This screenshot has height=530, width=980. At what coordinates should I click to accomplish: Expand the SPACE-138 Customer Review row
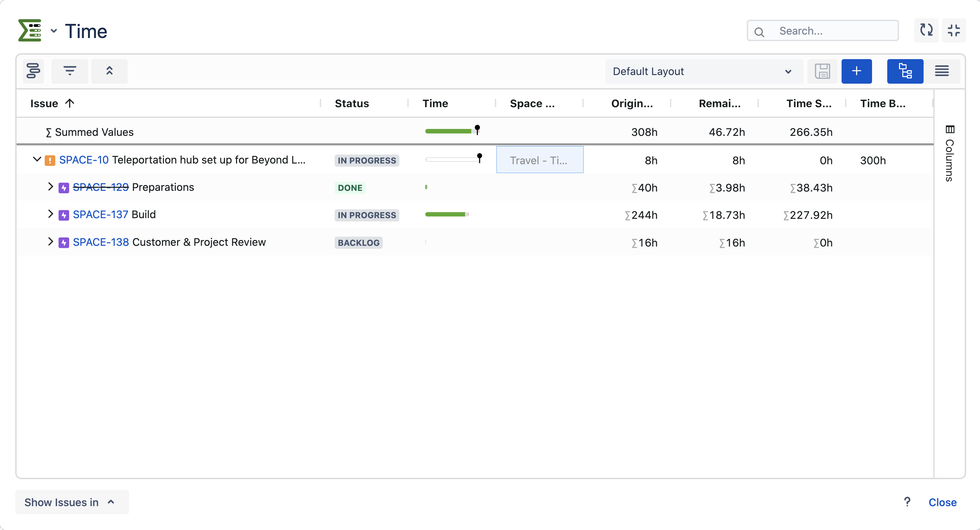pos(51,242)
